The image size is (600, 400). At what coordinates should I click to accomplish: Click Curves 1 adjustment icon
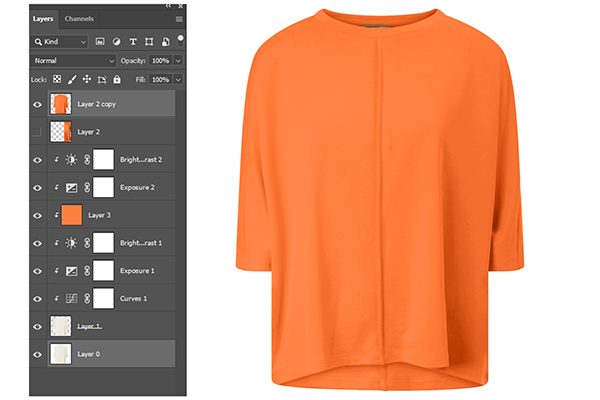pos(72,299)
